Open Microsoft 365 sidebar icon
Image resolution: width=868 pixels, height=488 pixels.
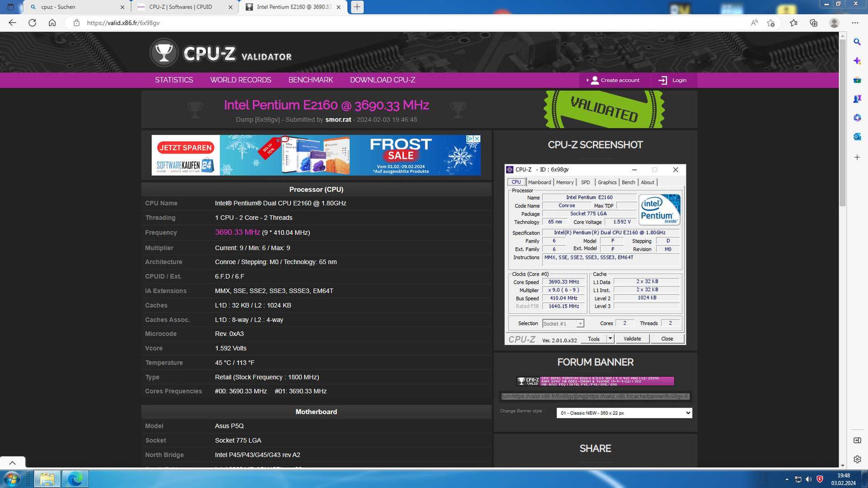point(857,117)
